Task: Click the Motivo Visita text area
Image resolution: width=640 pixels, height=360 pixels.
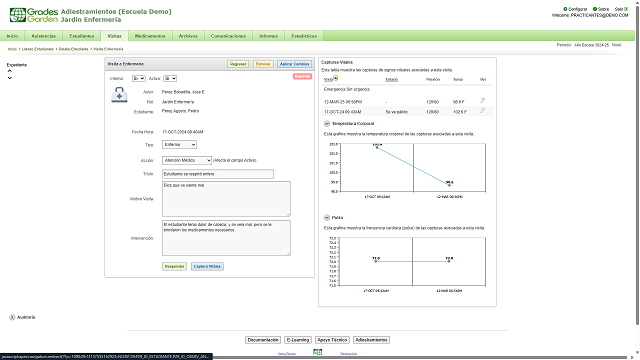Action: (226, 199)
